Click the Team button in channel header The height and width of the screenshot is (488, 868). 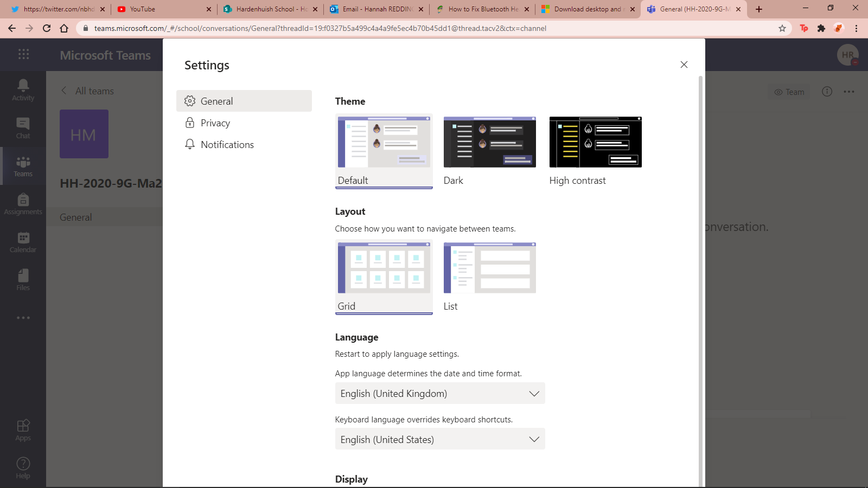coord(789,92)
